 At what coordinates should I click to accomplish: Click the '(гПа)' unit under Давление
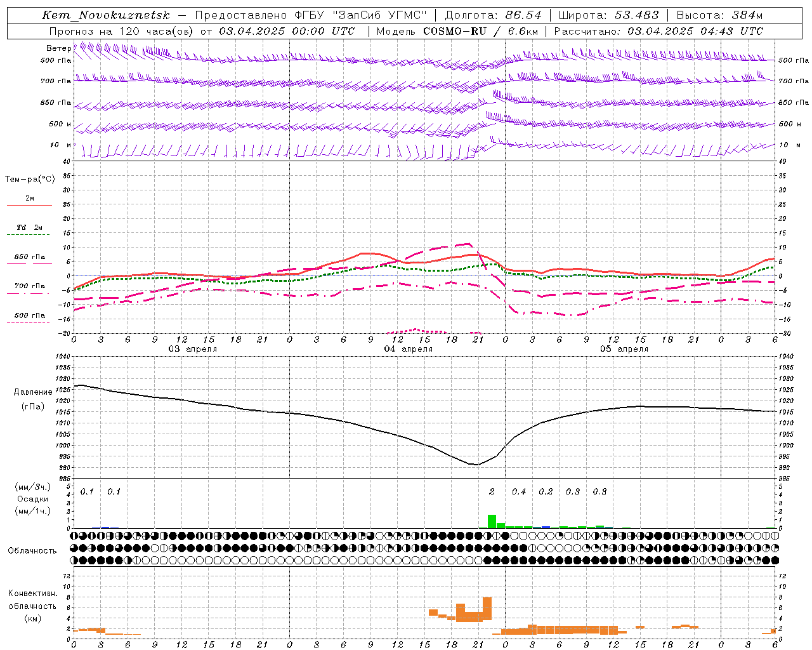(33, 406)
